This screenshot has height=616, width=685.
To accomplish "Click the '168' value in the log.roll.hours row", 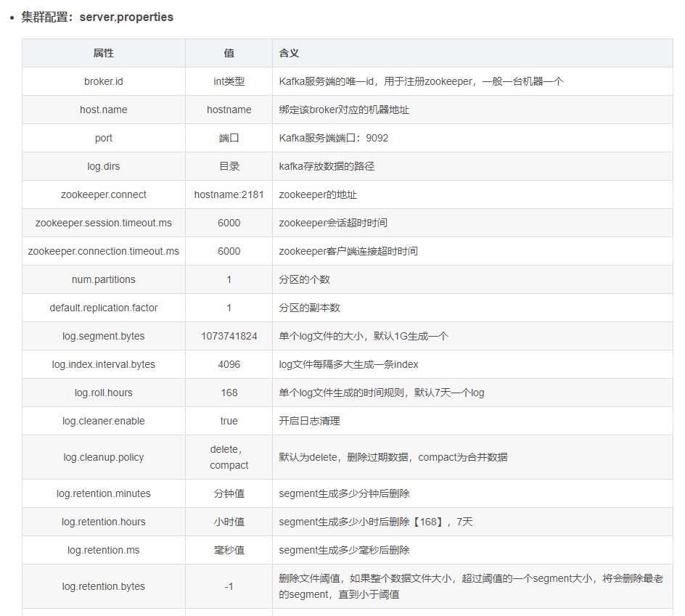I will coord(229,393).
